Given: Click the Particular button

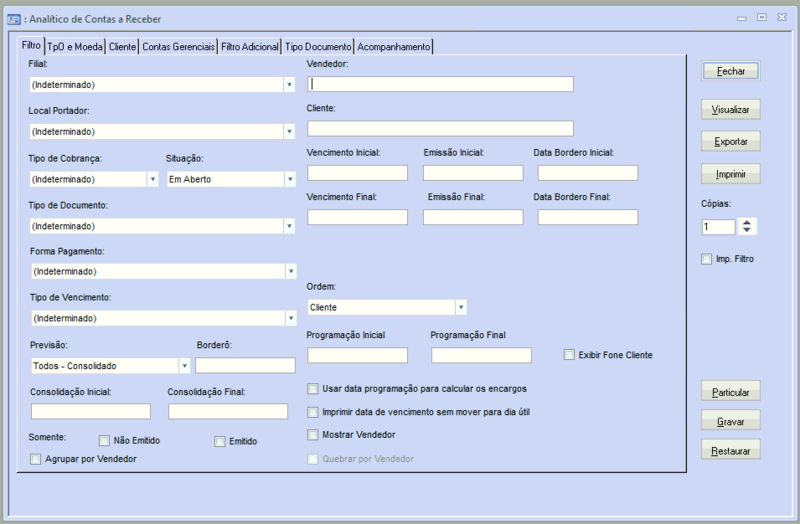Looking at the screenshot, I should tap(731, 392).
